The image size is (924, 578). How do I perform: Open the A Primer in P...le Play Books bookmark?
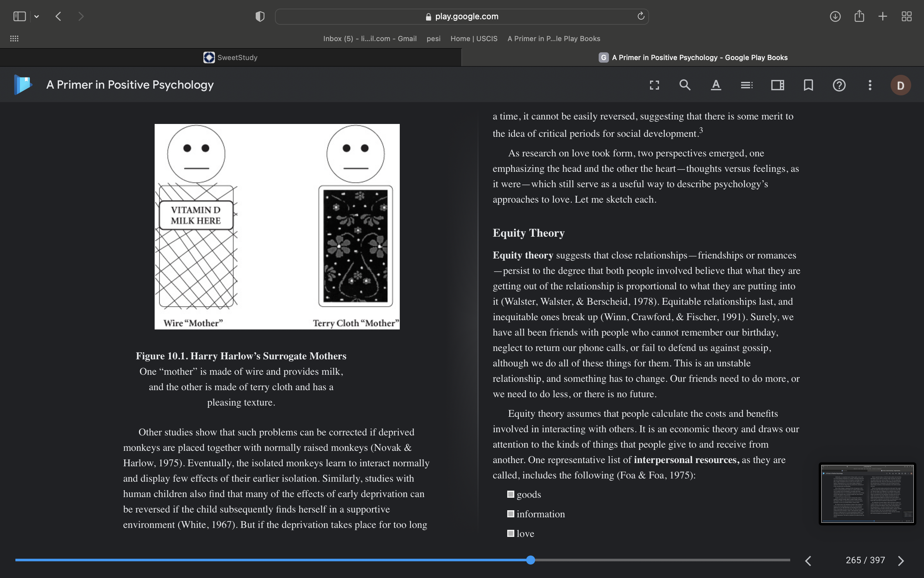(554, 39)
